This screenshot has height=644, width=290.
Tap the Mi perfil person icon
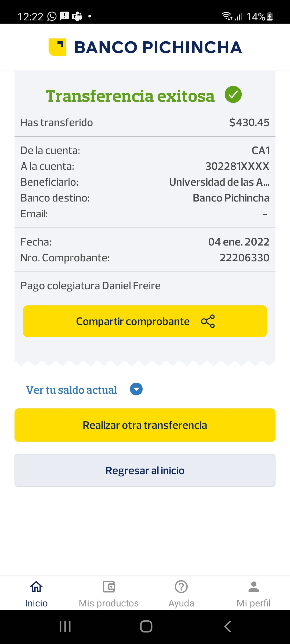(254, 587)
